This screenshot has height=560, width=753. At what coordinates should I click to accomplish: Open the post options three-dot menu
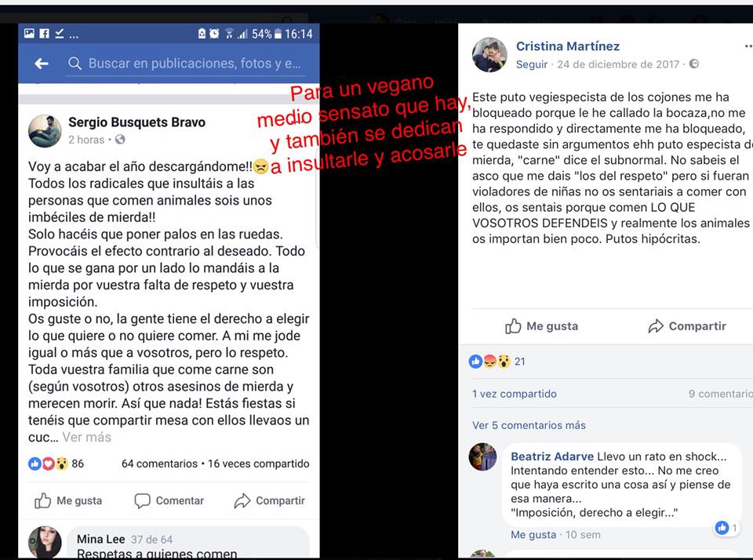(x=748, y=46)
